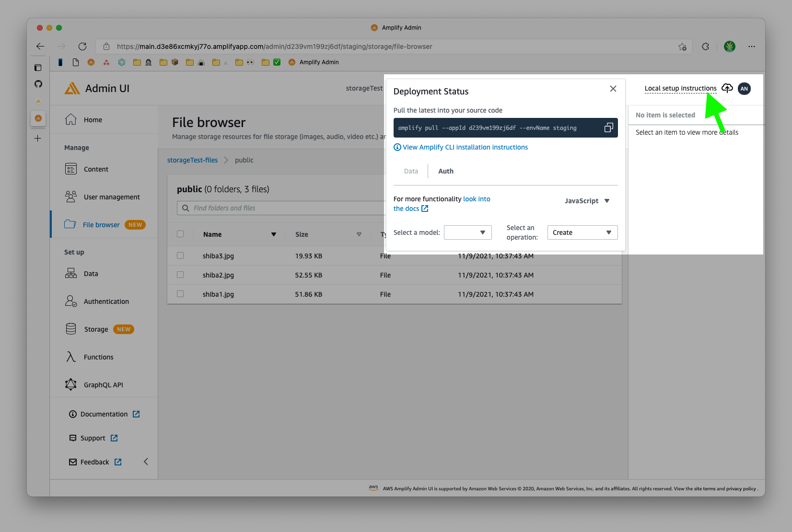Open the Select a model dropdown
This screenshot has width=792, height=532.
tap(468, 232)
